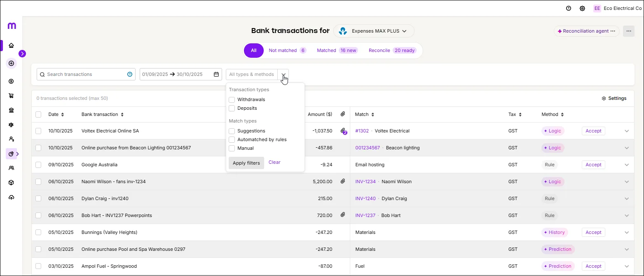644x276 pixels.
Task: Open the Settings gear icon in top bar
Action: pos(582,8)
